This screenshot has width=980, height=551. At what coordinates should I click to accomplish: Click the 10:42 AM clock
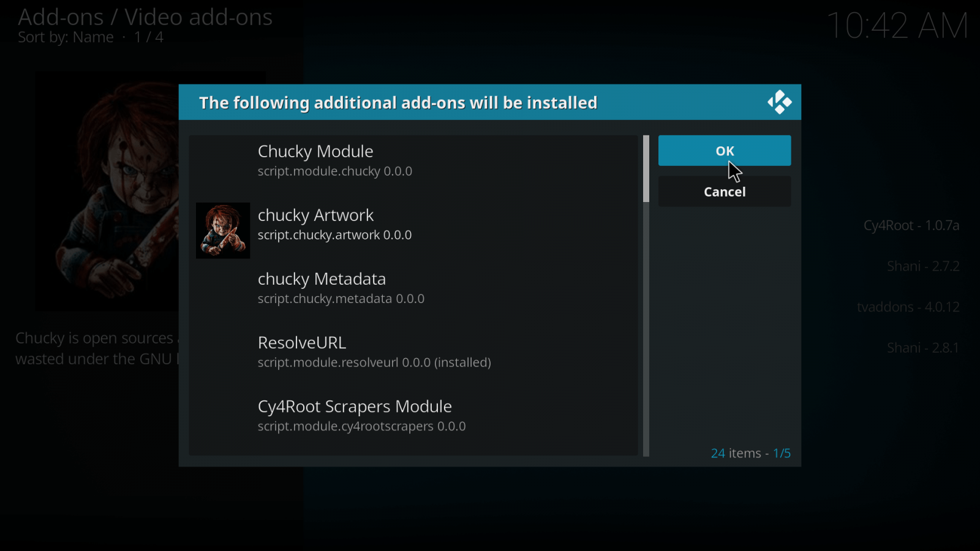(x=897, y=26)
